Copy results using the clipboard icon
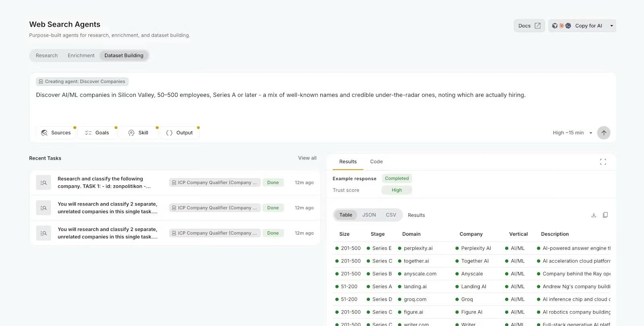The image size is (644, 326). [x=605, y=215]
